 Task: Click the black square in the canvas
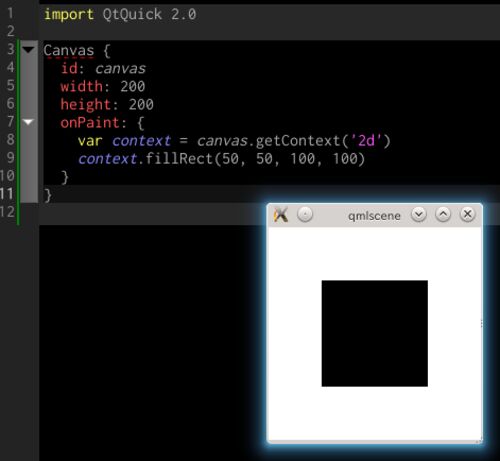pos(375,333)
